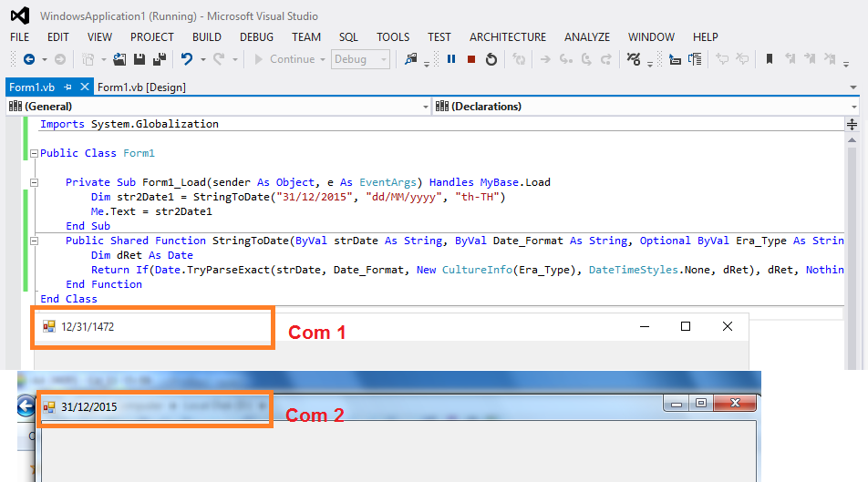The height and width of the screenshot is (482, 868).
Task: Click the Navigate Backward arrow icon
Action: click(x=29, y=59)
